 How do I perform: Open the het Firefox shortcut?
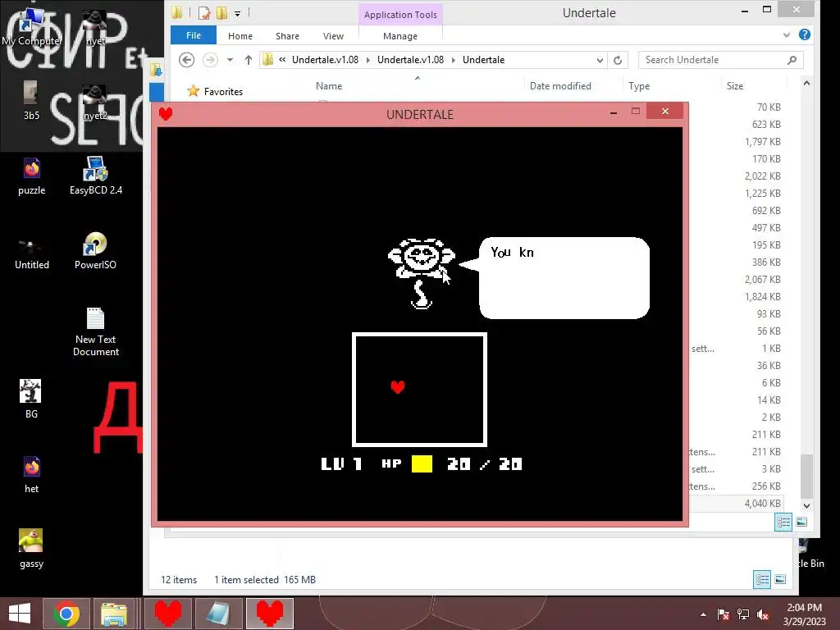pos(31,474)
